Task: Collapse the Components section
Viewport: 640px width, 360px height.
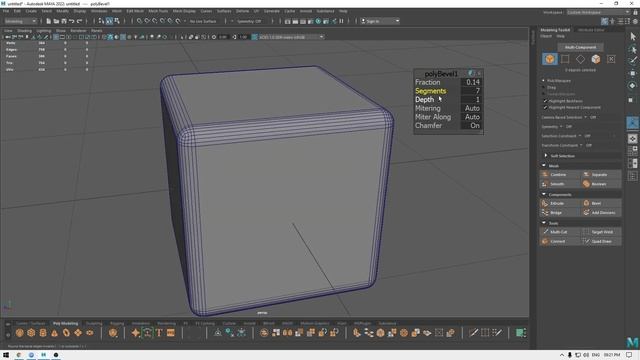Action: click(544, 194)
